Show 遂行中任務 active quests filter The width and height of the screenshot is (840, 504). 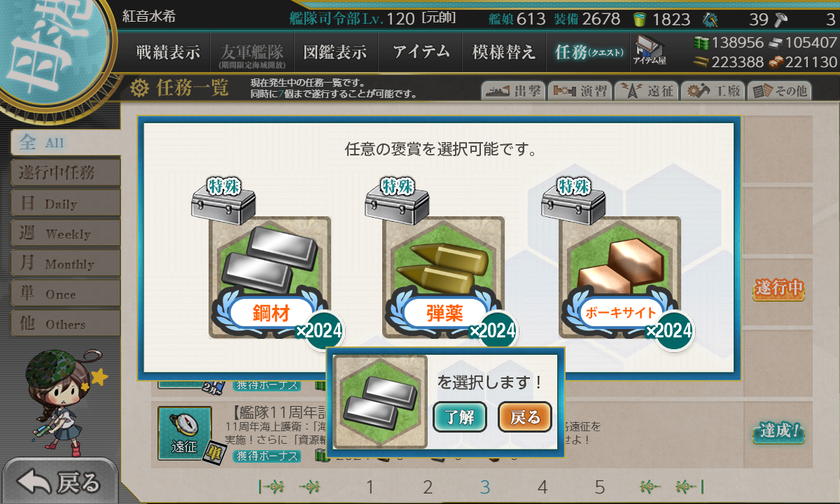(65, 173)
